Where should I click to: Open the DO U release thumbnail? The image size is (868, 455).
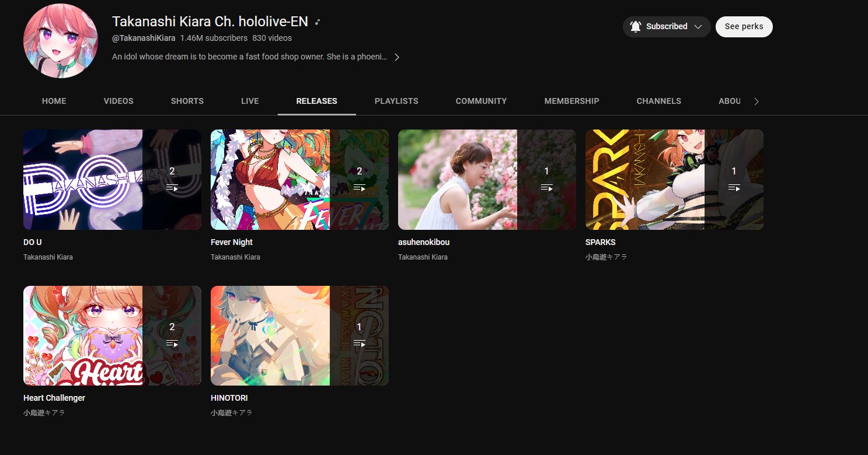click(112, 180)
